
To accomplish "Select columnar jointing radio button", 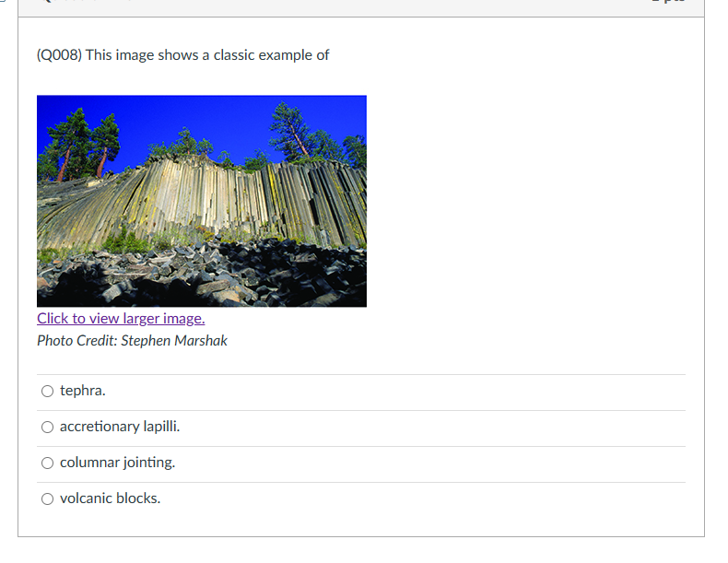I will pyautogui.click(x=47, y=463).
